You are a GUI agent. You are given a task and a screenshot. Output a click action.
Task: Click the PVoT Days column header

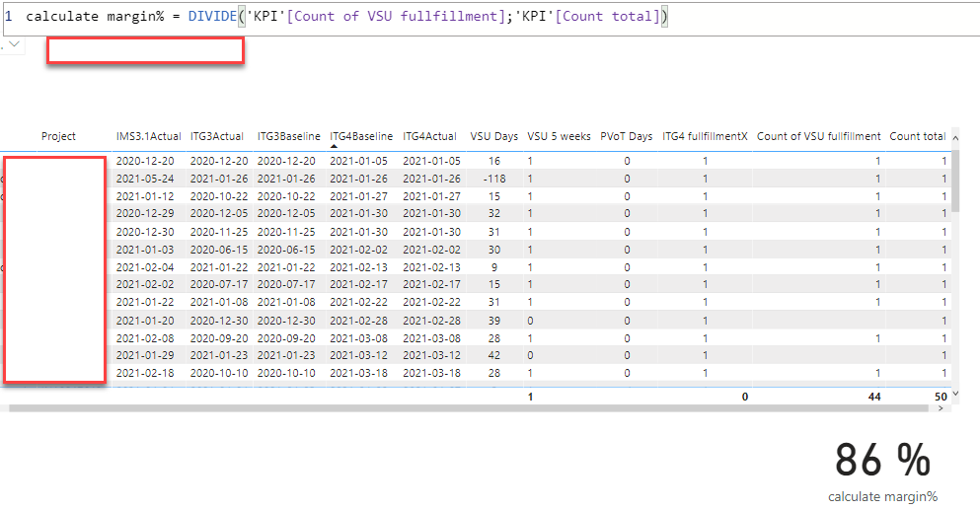(627, 136)
